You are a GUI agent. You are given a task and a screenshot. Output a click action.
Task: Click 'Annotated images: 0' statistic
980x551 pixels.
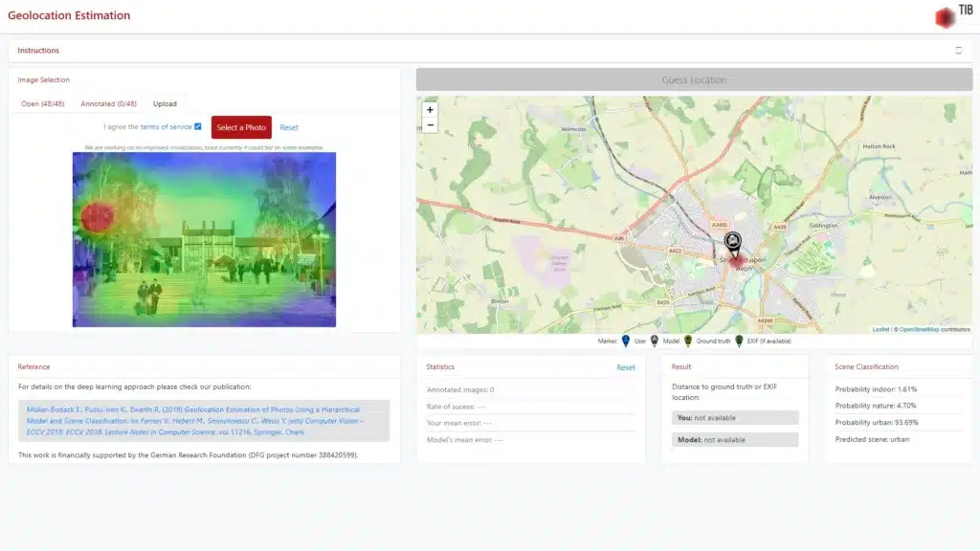(460, 390)
